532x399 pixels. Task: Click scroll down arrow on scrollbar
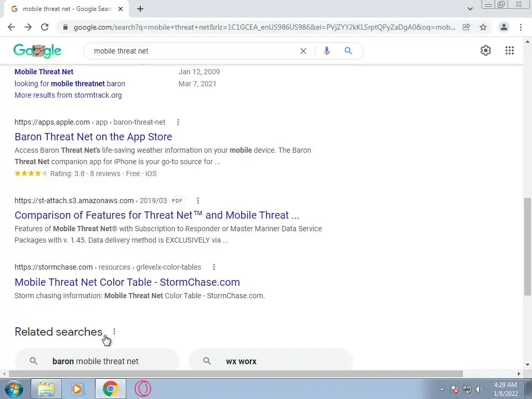[528, 365]
